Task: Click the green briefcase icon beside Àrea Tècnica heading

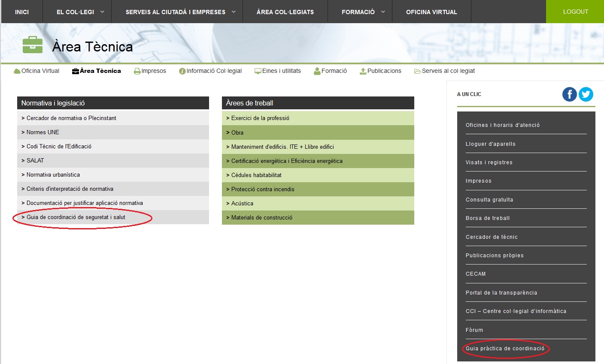Action: point(33,45)
